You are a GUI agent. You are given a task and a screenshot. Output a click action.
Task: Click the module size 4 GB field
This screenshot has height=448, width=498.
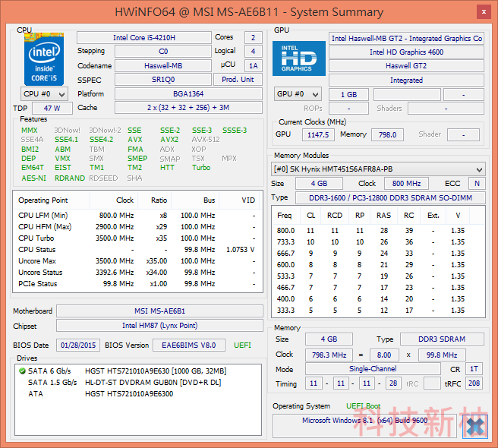[x=319, y=183]
